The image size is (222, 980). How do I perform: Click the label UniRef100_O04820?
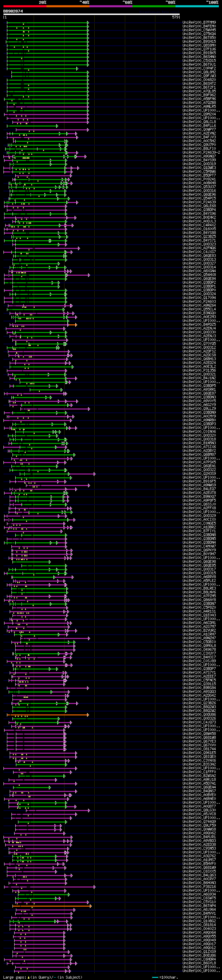(199, 80)
